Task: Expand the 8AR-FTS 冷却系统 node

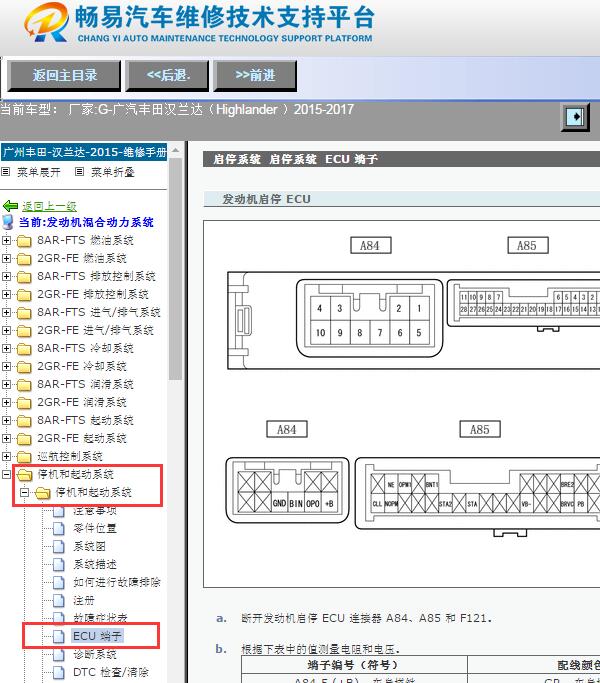Action: pyautogui.click(x=6, y=348)
